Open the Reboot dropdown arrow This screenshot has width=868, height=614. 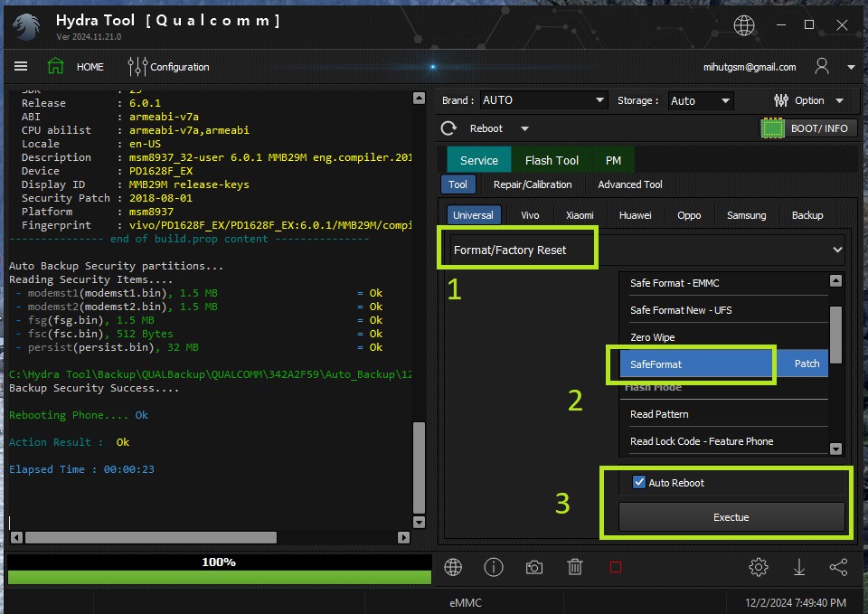pos(524,129)
